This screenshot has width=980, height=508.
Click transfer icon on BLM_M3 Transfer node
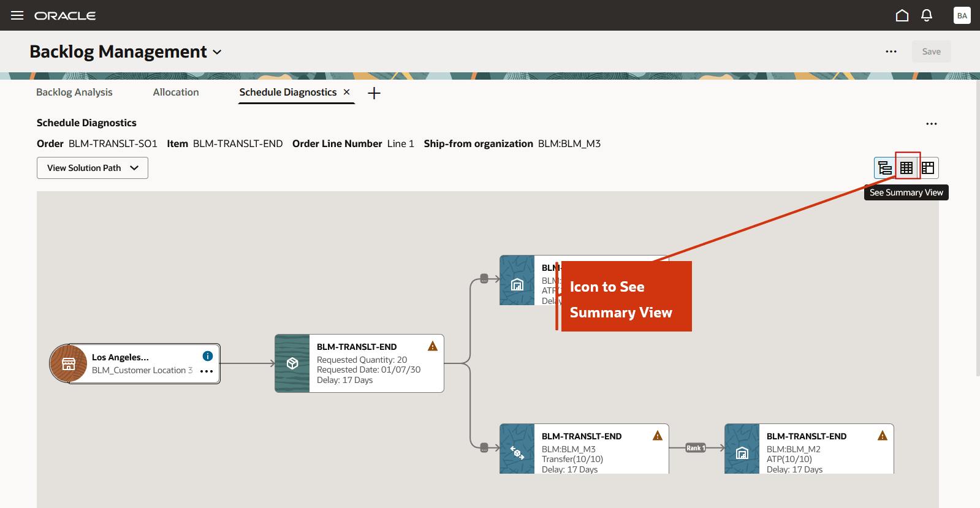click(x=517, y=453)
